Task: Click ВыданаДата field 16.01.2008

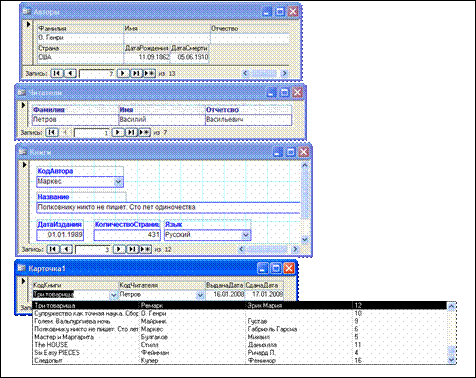Action: 225,294
